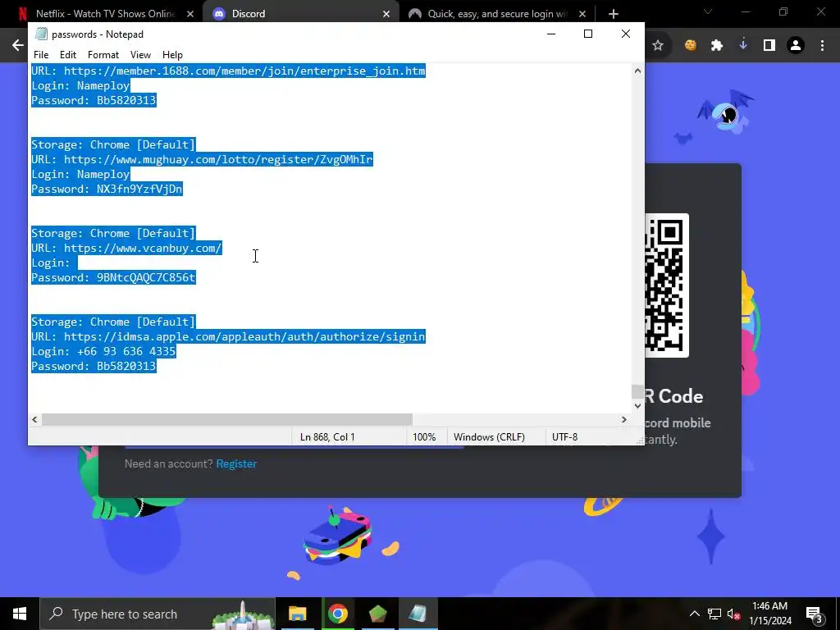The image size is (840, 630).
Task: Click the Type here to search box
Action: pos(157,614)
